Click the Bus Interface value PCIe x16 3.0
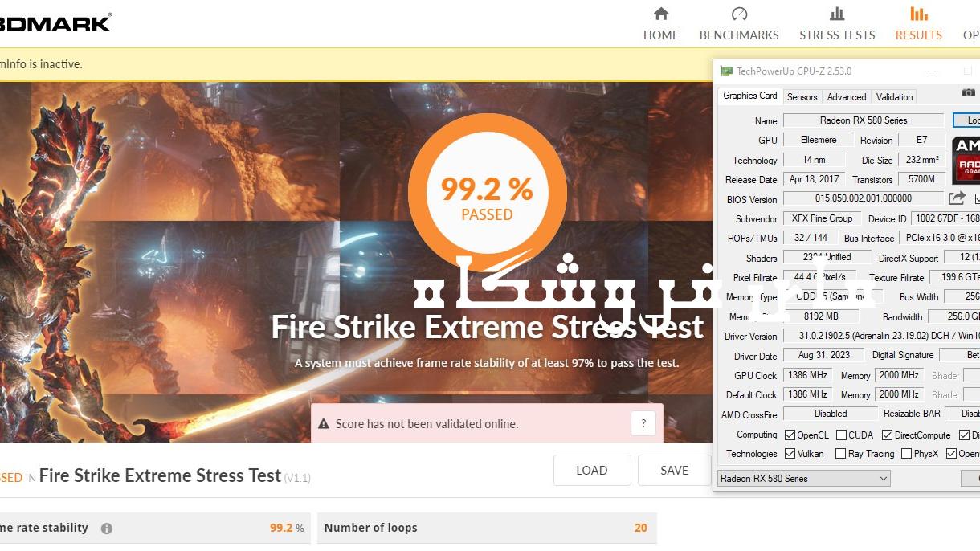 (x=941, y=238)
